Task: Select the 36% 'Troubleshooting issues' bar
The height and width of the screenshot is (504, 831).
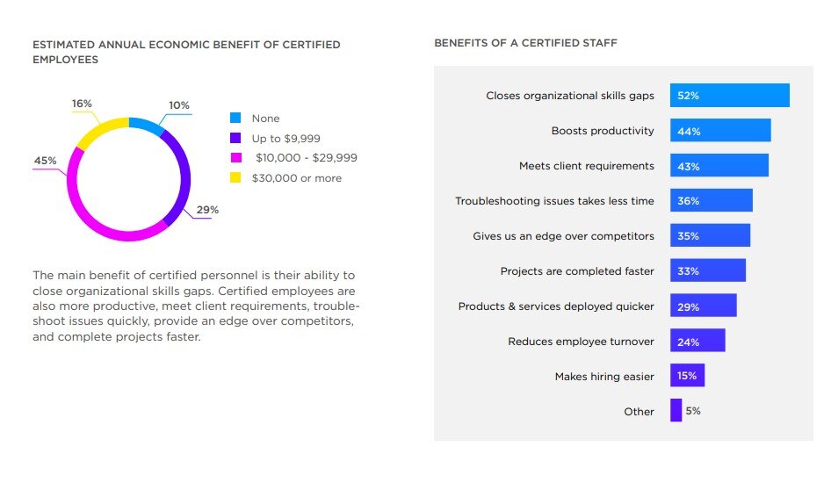Action: point(711,201)
